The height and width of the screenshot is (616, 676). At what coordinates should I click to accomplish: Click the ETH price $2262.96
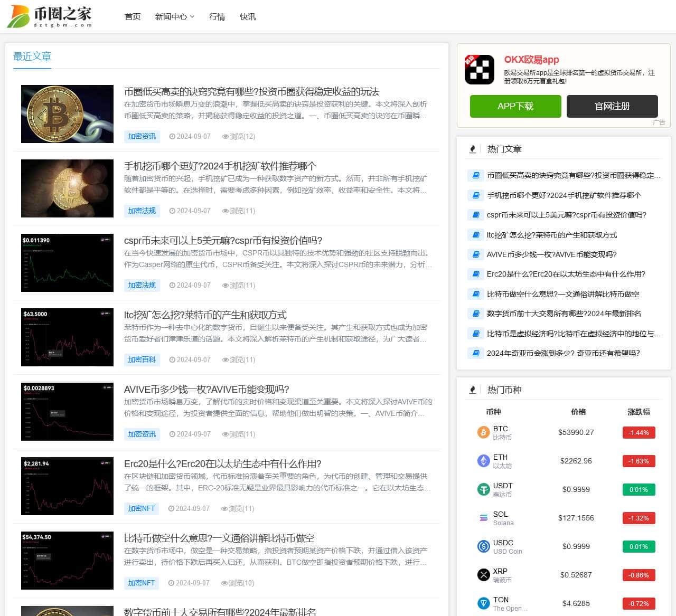(x=576, y=461)
